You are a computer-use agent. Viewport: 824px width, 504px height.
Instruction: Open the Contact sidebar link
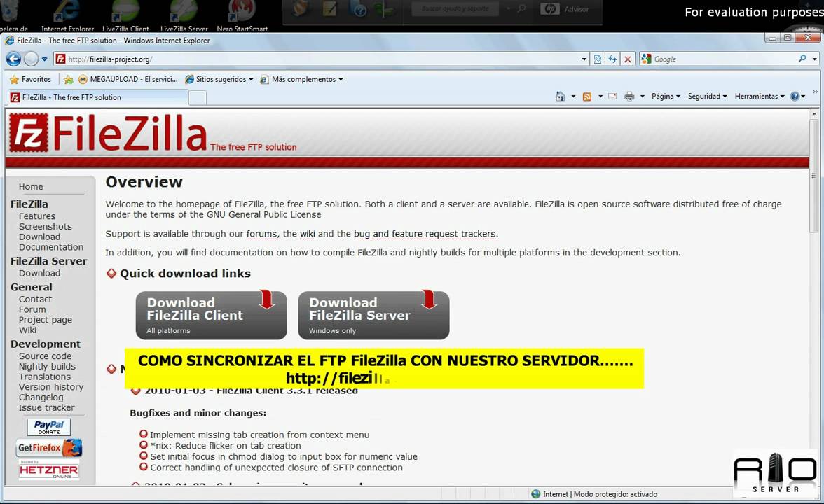35,300
